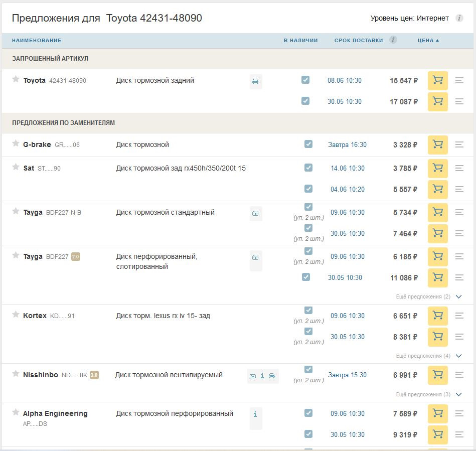476x451 pixels.
Task: Add Kortex 6 651 ₽ disc to cart
Action: [437, 316]
